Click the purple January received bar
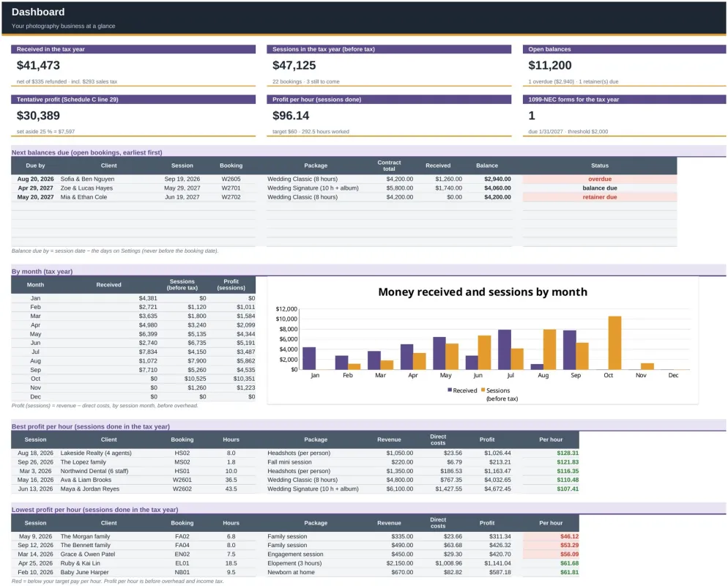The width and height of the screenshot is (728, 586). tap(309, 358)
